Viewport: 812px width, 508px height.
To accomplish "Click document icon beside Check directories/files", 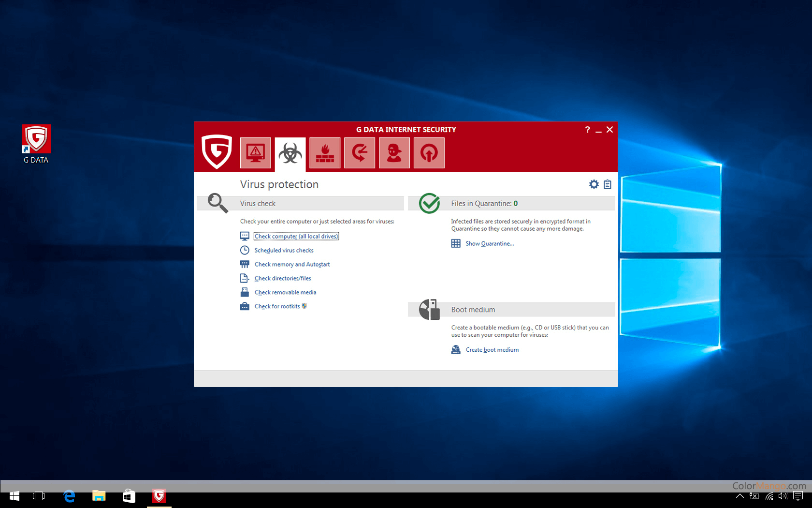I will (245, 278).
